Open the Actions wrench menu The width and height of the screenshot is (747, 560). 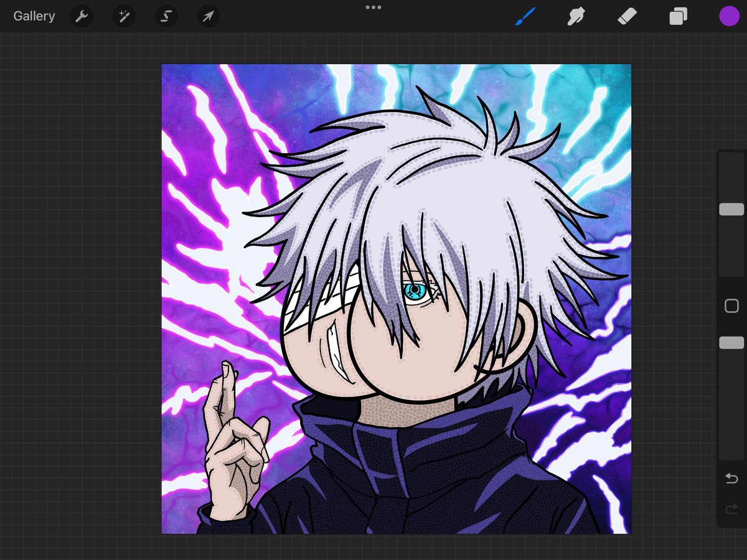point(82,16)
